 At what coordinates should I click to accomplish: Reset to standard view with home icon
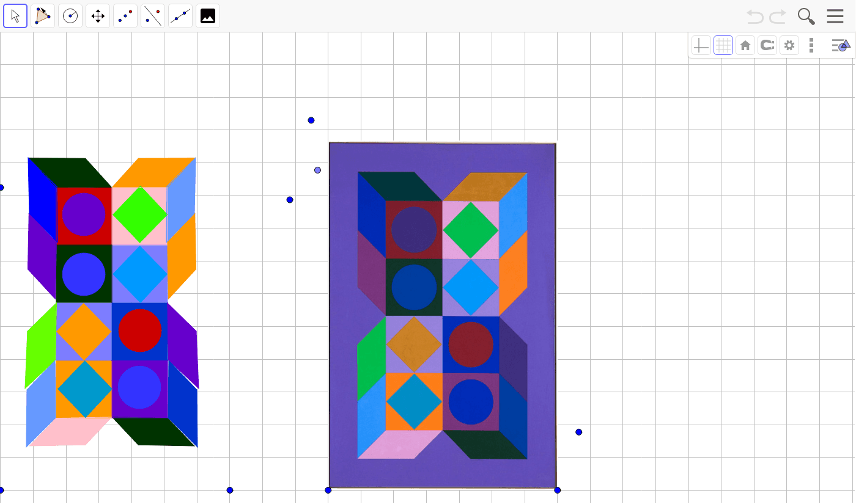[745, 45]
